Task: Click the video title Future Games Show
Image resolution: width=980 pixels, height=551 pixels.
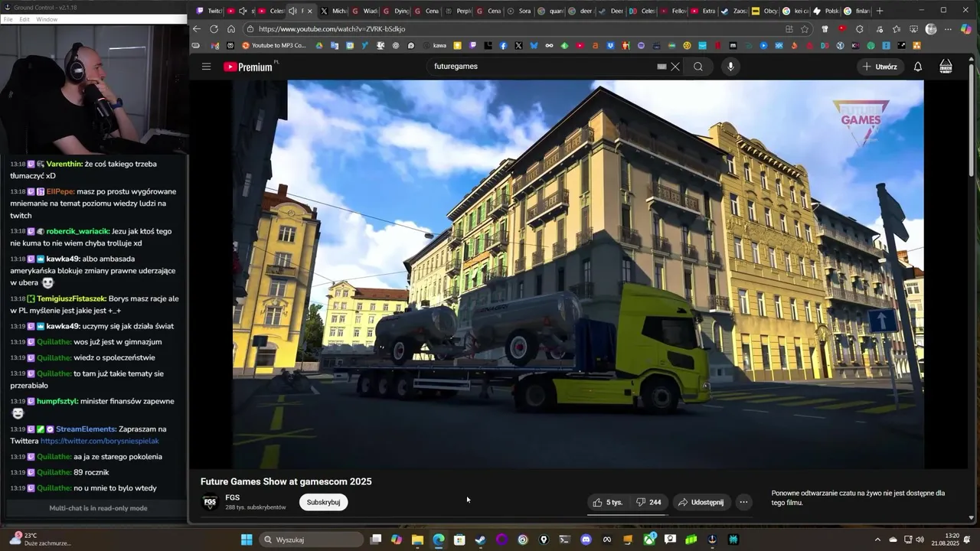Action: click(x=286, y=481)
